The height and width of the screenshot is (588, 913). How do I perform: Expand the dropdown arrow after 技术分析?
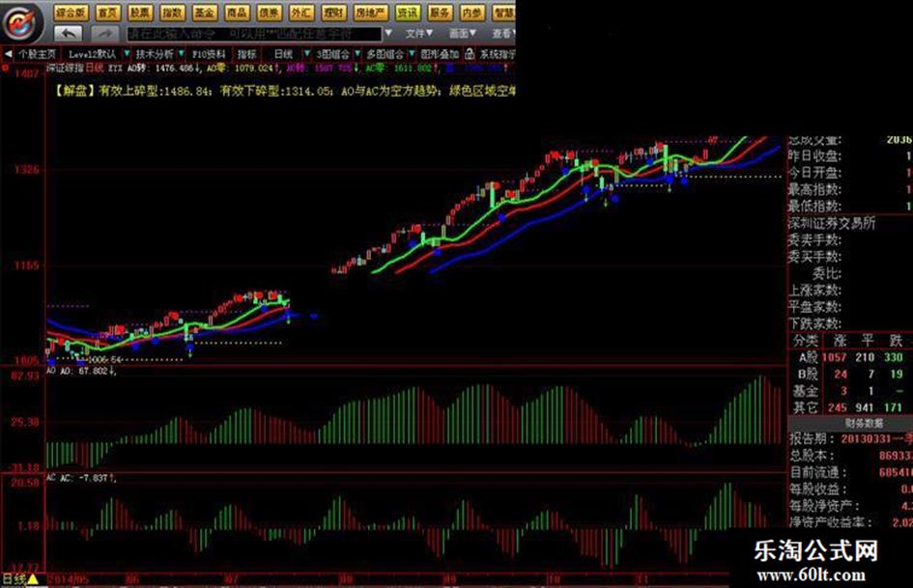click(x=181, y=53)
